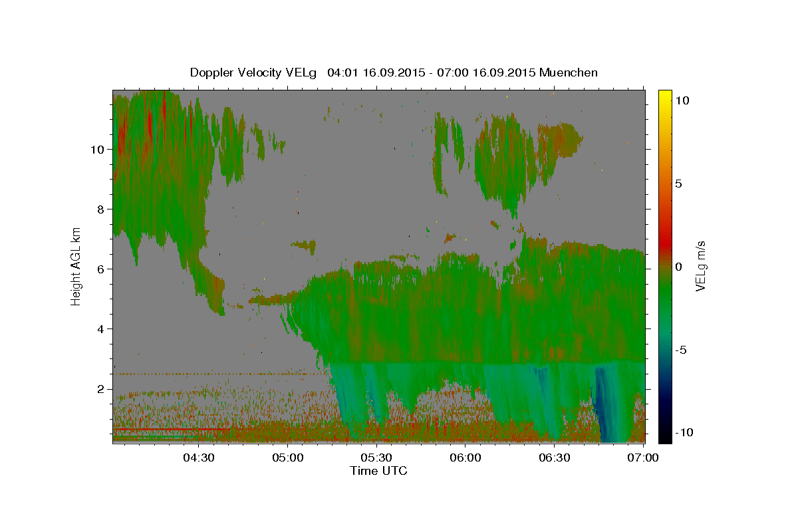Click the 'VELg m/s' colorbar label

point(701,266)
